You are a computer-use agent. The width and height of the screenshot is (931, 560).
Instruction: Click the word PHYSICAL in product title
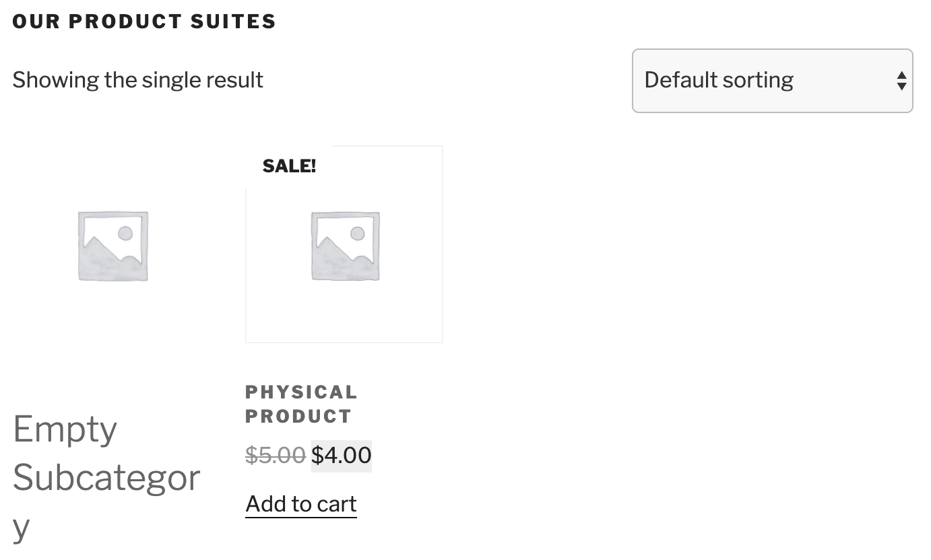coord(301,392)
